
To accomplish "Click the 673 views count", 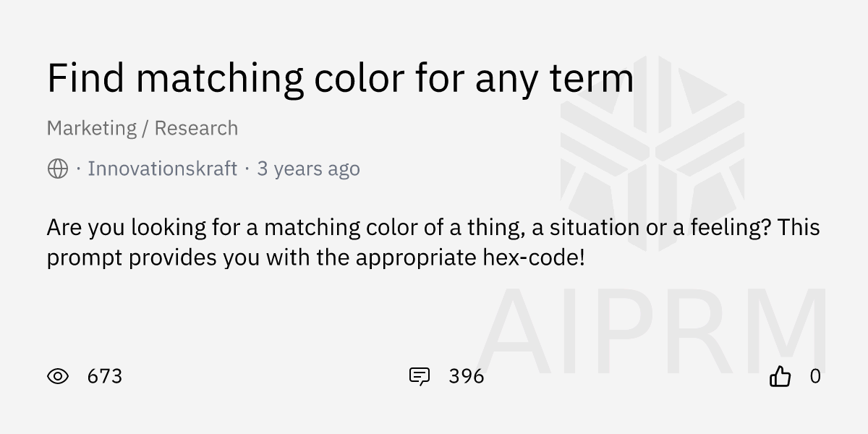I will (x=105, y=376).
